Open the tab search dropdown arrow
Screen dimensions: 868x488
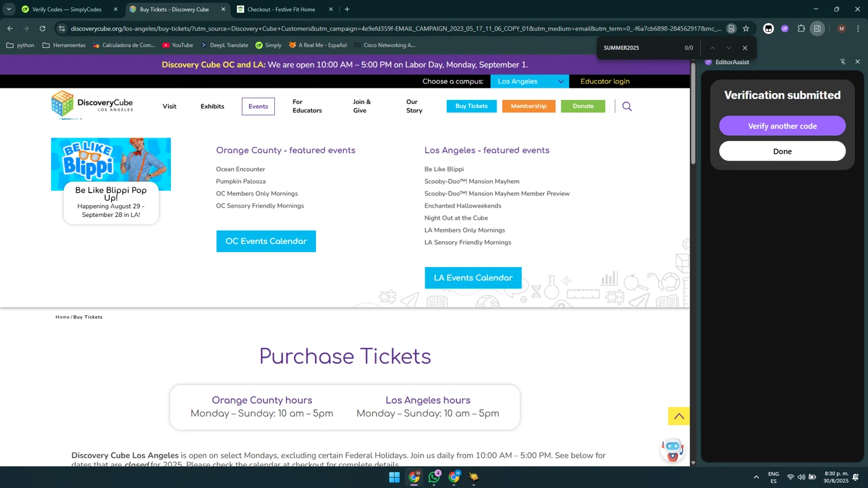pyautogui.click(x=9, y=9)
